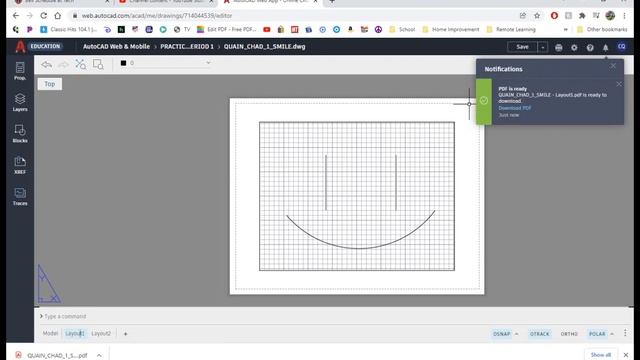Open the School bookmarks folder

coord(402,29)
